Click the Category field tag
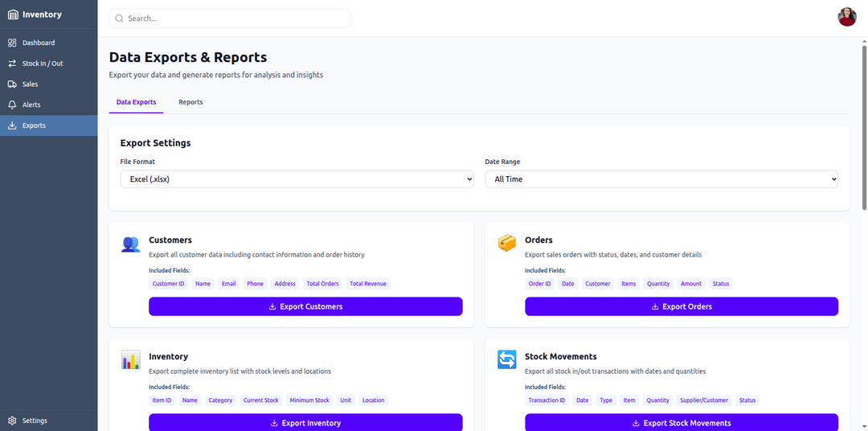This screenshot has height=431, width=868. click(x=221, y=400)
